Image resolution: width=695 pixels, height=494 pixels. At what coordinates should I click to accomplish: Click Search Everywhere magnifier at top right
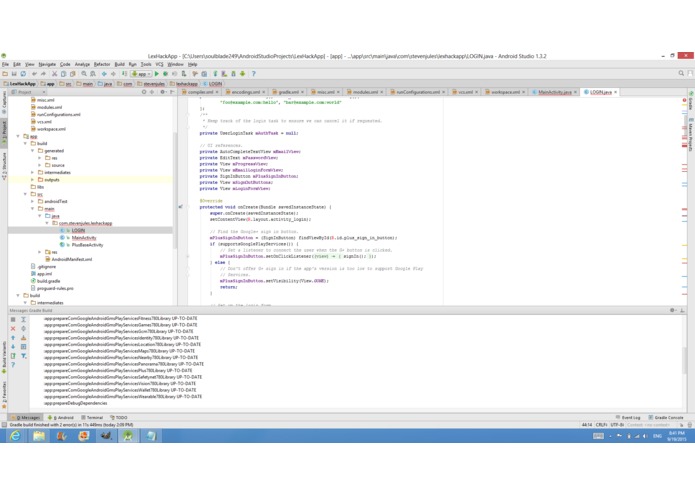pos(681,74)
